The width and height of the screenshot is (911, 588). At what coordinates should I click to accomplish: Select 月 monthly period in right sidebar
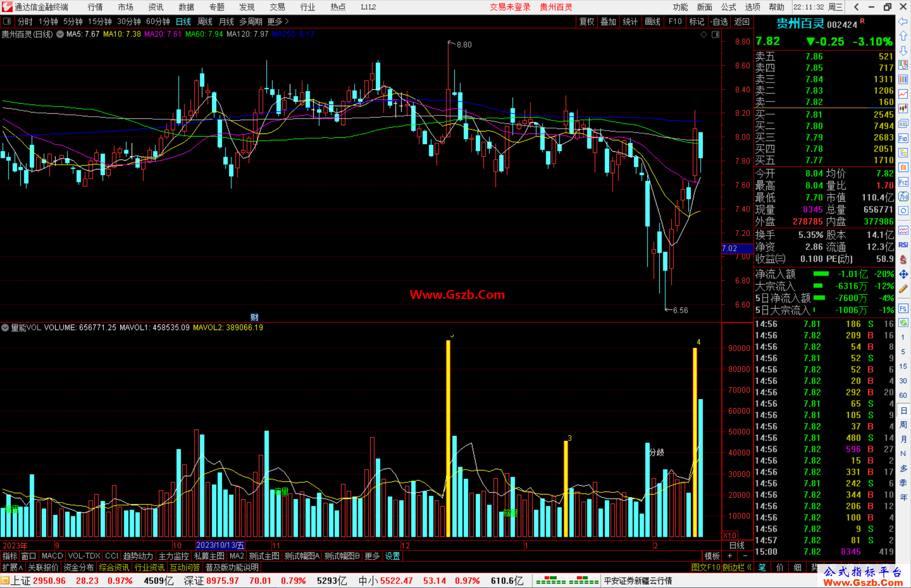903,439
